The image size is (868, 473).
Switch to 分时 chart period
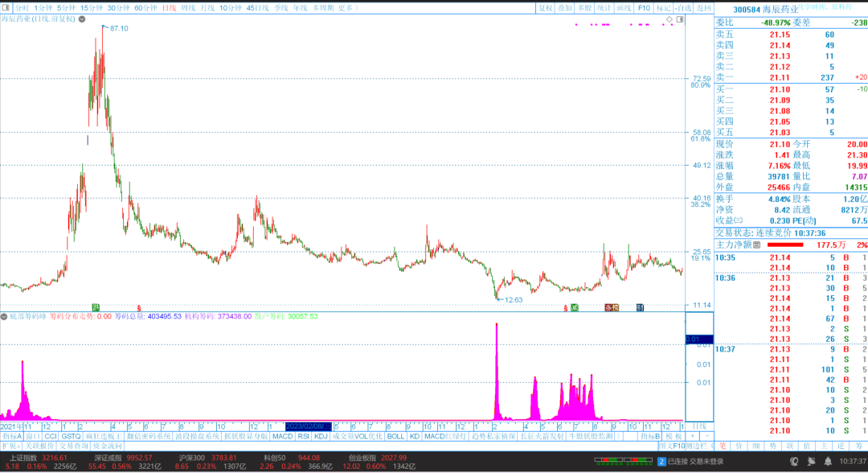[x=22, y=8]
